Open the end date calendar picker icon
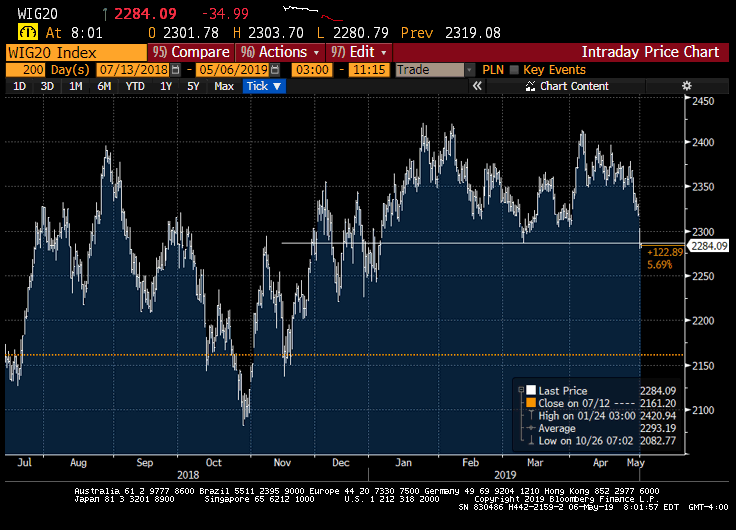Viewport: 736px width, 530px height. [272, 70]
